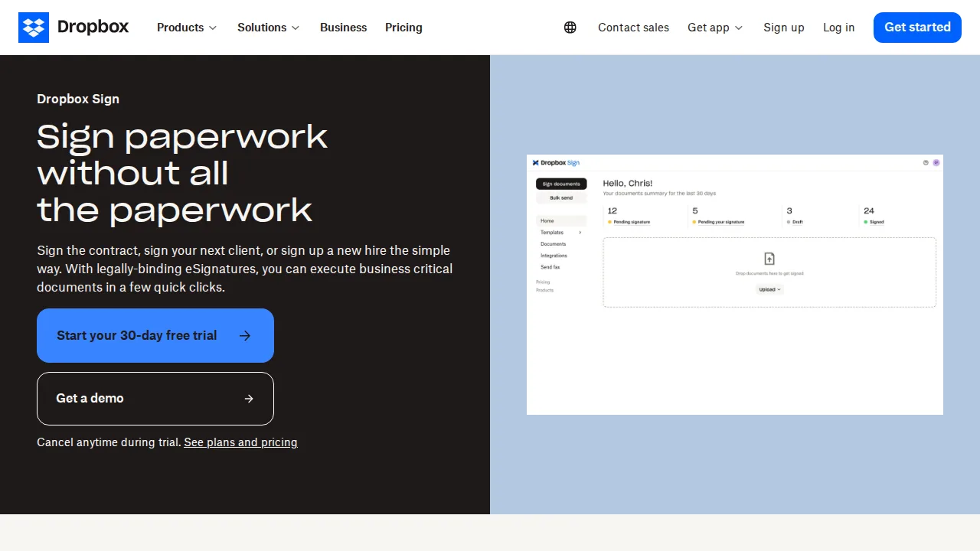980x551 pixels.
Task: Click Bulk send in the preview sidebar
Action: click(561, 197)
